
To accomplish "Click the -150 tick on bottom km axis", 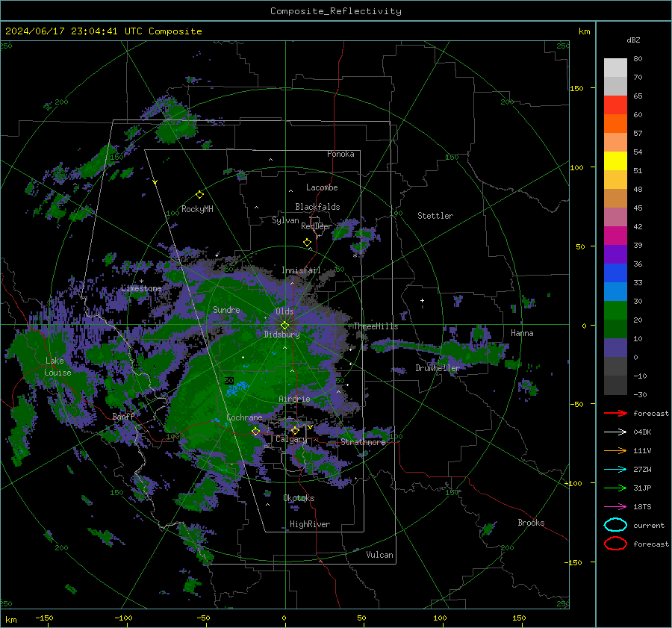I will click(44, 618).
